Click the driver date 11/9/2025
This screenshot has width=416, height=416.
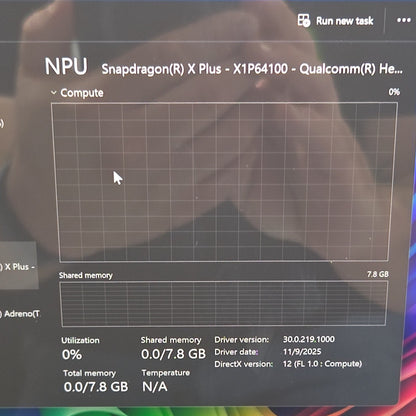coord(302,352)
